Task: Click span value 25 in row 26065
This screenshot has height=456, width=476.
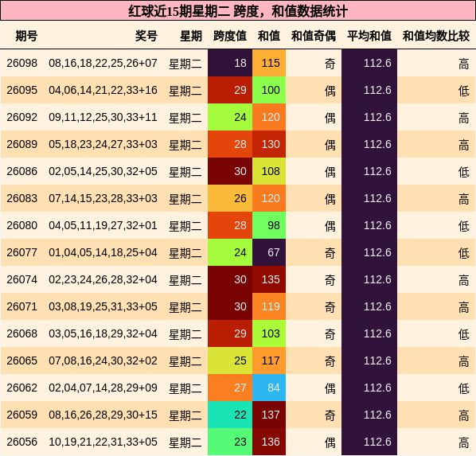Action: tap(230, 360)
